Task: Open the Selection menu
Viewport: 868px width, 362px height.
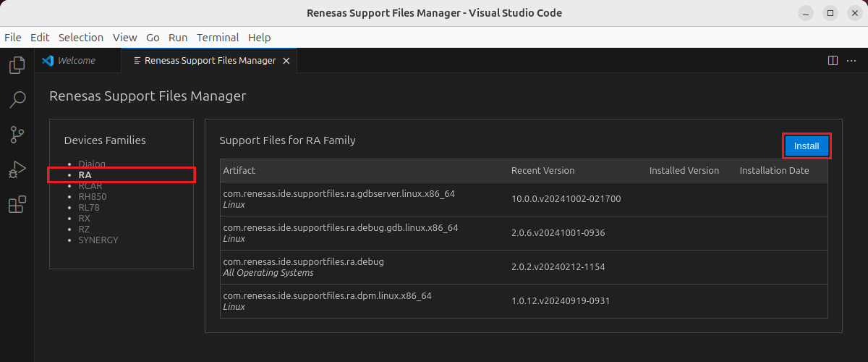Action: point(81,38)
